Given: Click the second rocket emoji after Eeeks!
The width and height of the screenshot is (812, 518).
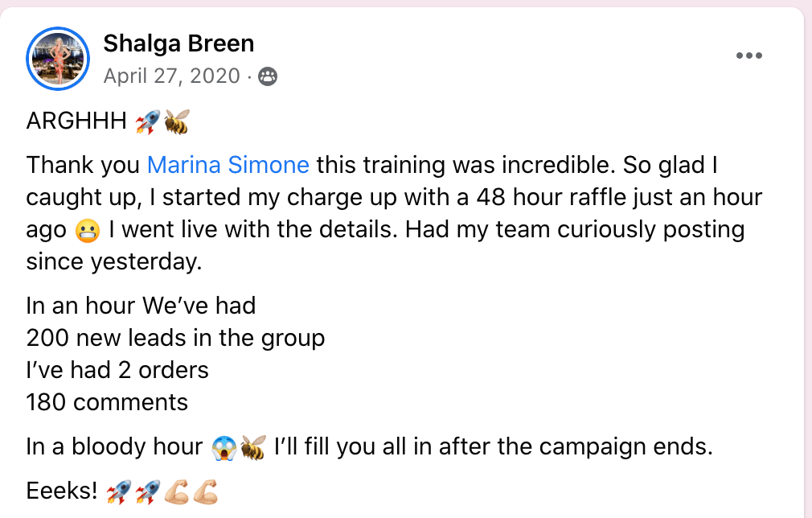Looking at the screenshot, I should pos(147,491).
